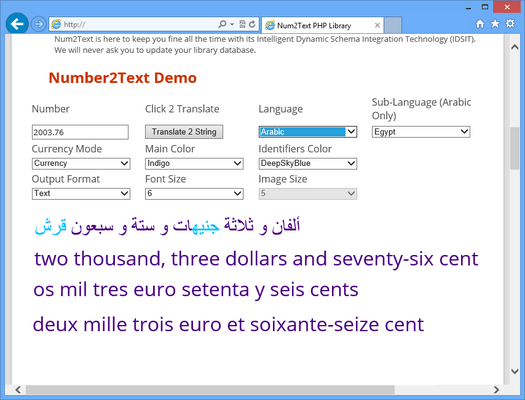Viewport: 525px width, 400px height.
Task: Open the browser Home icon
Action: [480, 24]
